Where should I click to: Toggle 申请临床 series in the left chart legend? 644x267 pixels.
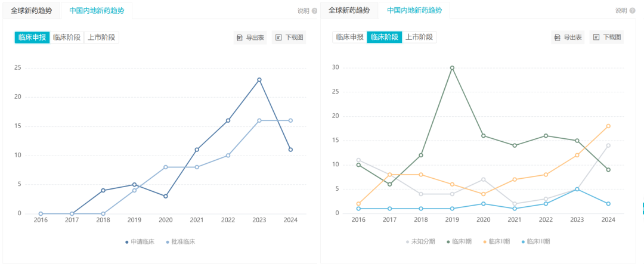pyautogui.click(x=140, y=242)
